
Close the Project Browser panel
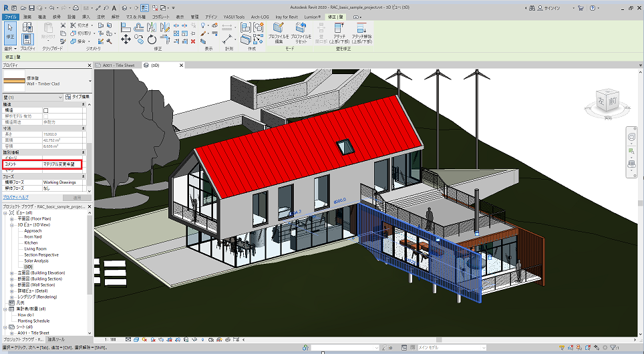pyautogui.click(x=90, y=206)
